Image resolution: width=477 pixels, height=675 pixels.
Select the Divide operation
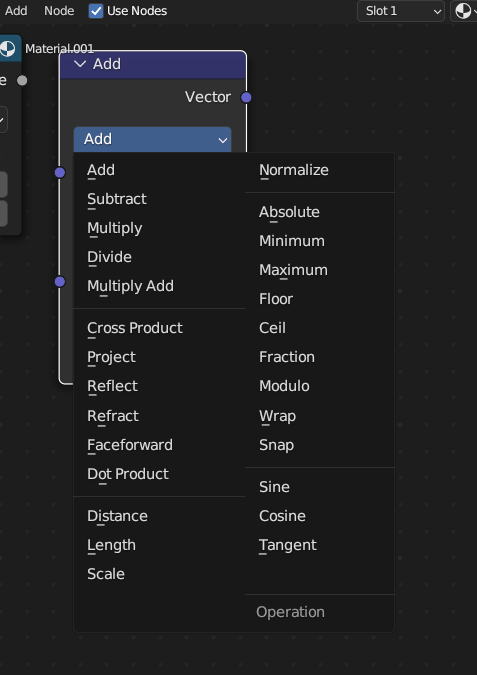pos(159,257)
